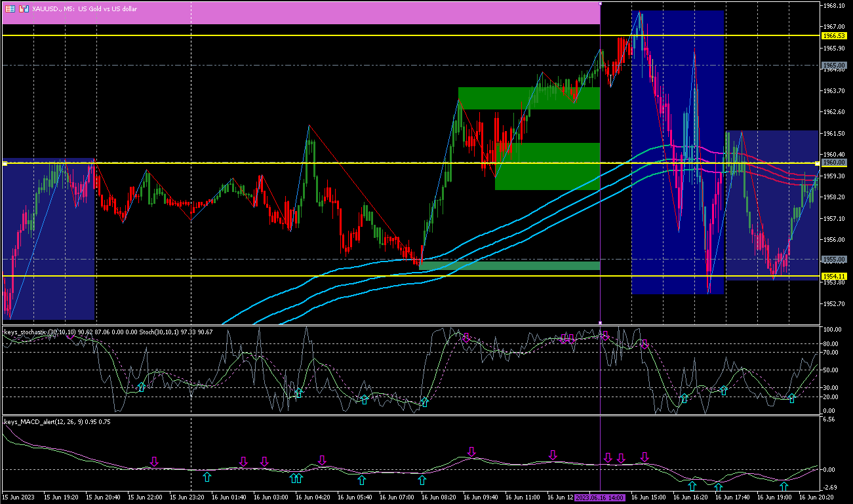Click the highlighted 2023.06.16 14:00 time label
The image size is (853, 504).
[601, 498]
